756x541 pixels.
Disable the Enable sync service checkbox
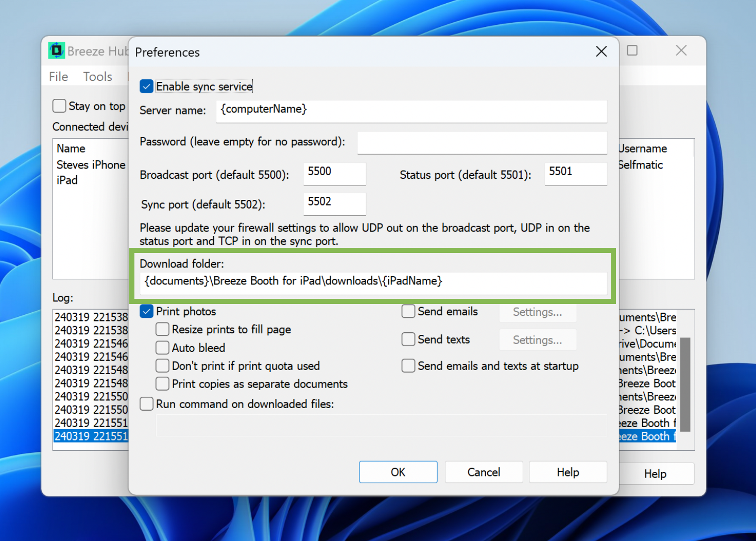[x=147, y=87]
